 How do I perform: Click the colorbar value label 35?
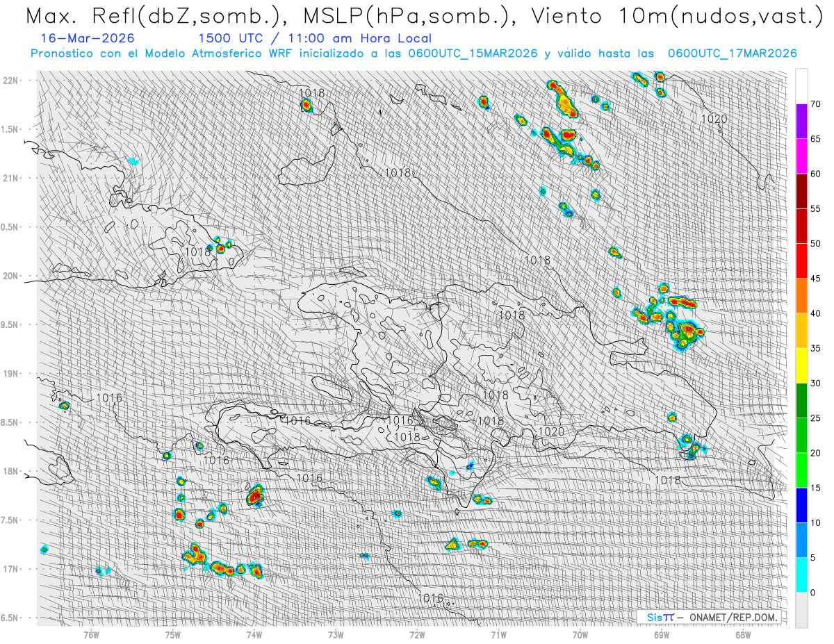pos(815,348)
